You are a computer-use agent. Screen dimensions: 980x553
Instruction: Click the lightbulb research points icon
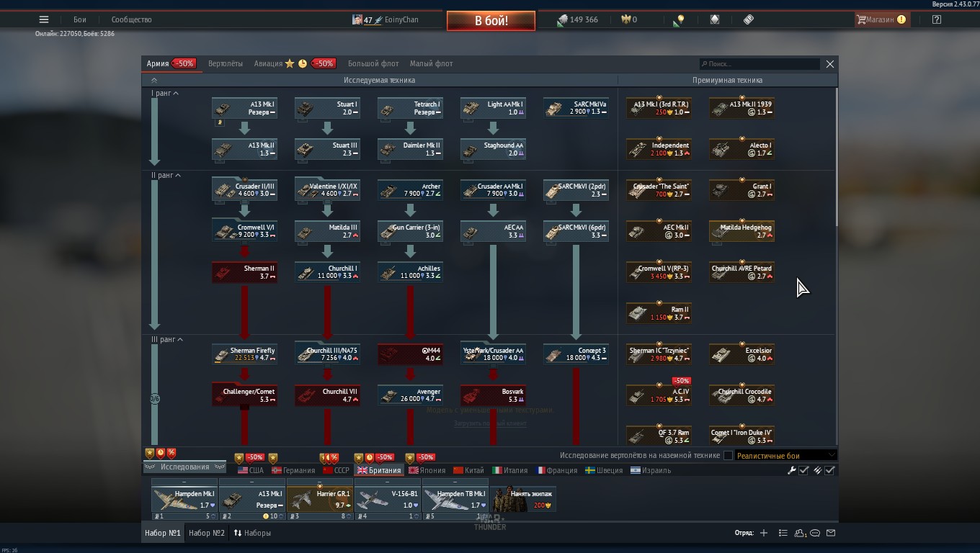click(x=679, y=20)
